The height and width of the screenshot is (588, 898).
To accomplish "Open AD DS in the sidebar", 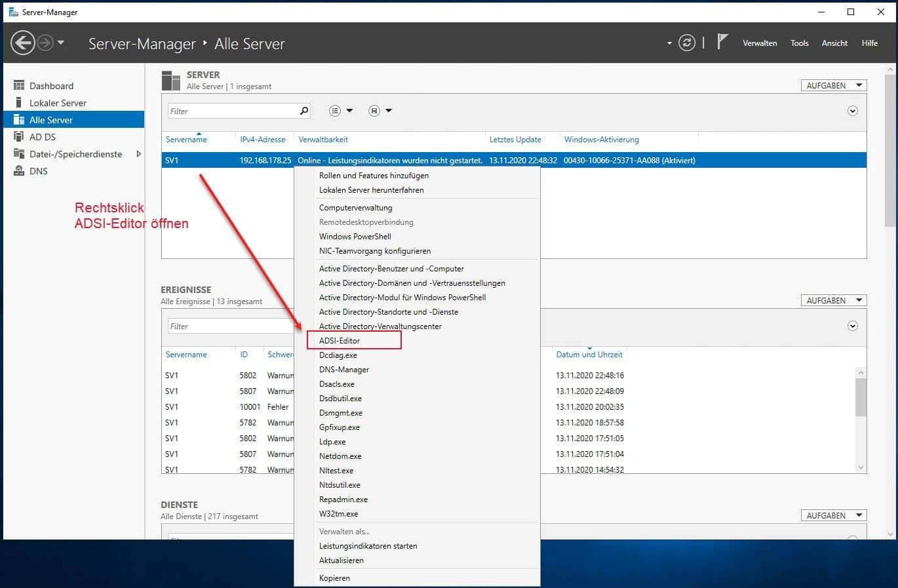I will point(43,136).
